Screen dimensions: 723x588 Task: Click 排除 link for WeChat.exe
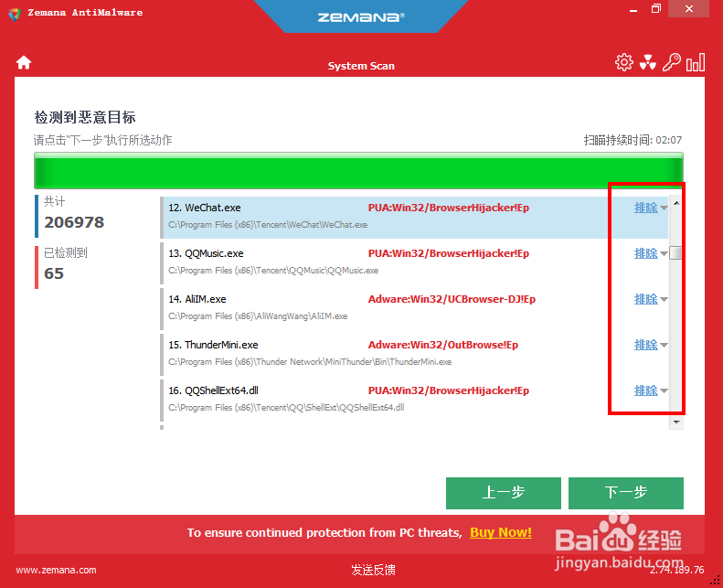[646, 208]
